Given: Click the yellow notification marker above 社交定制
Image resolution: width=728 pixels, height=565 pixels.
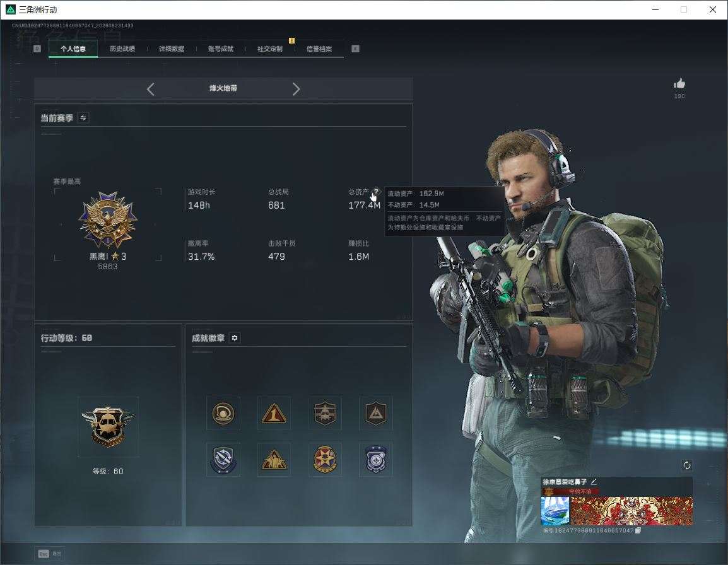Looking at the screenshot, I should [x=291, y=40].
